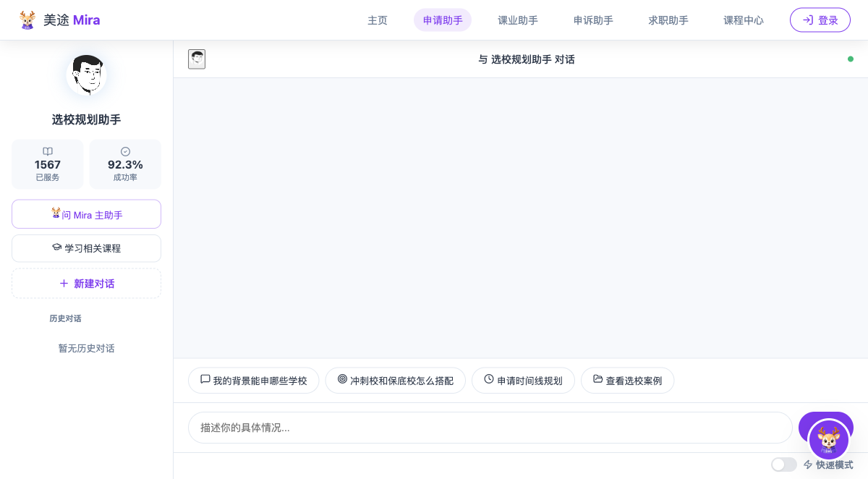The image size is (868, 479).
Task: Open the 求职助手 navigation tab
Action: point(668,20)
